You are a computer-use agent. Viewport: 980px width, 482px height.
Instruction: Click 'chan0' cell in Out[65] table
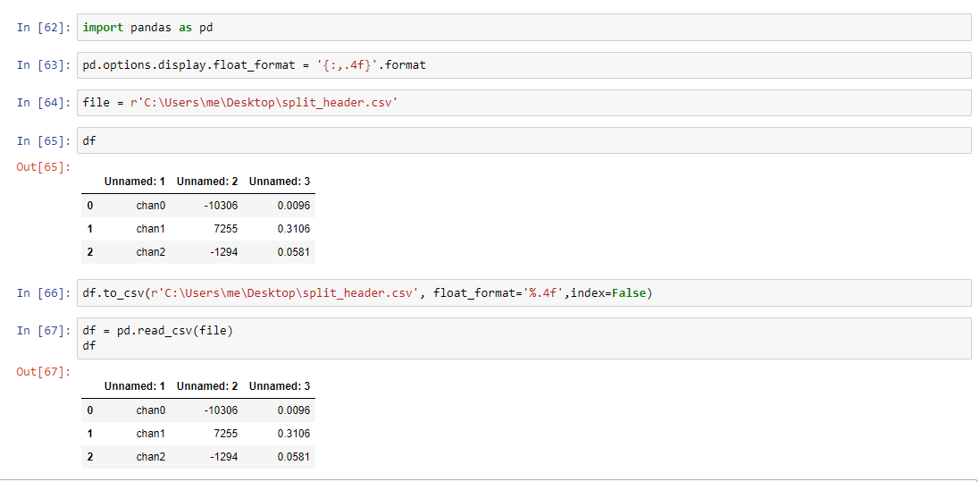[x=151, y=206]
